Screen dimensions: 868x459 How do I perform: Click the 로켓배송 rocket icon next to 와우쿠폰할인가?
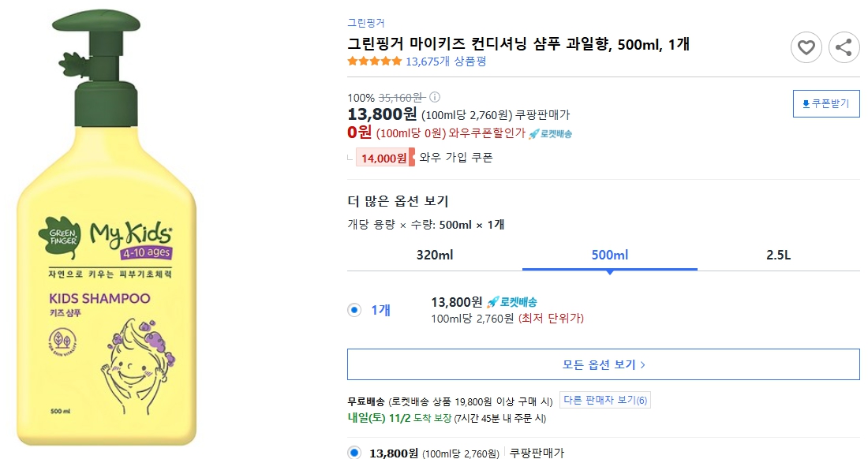click(534, 132)
